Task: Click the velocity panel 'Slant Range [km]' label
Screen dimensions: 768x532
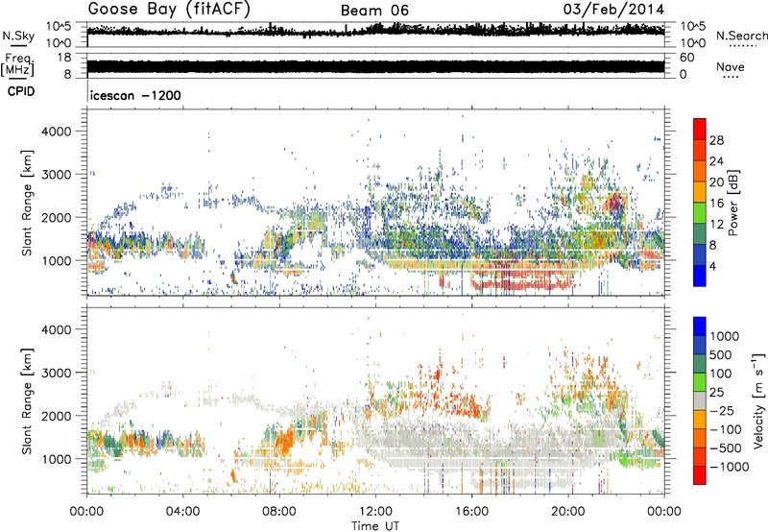Action: [x=27, y=400]
